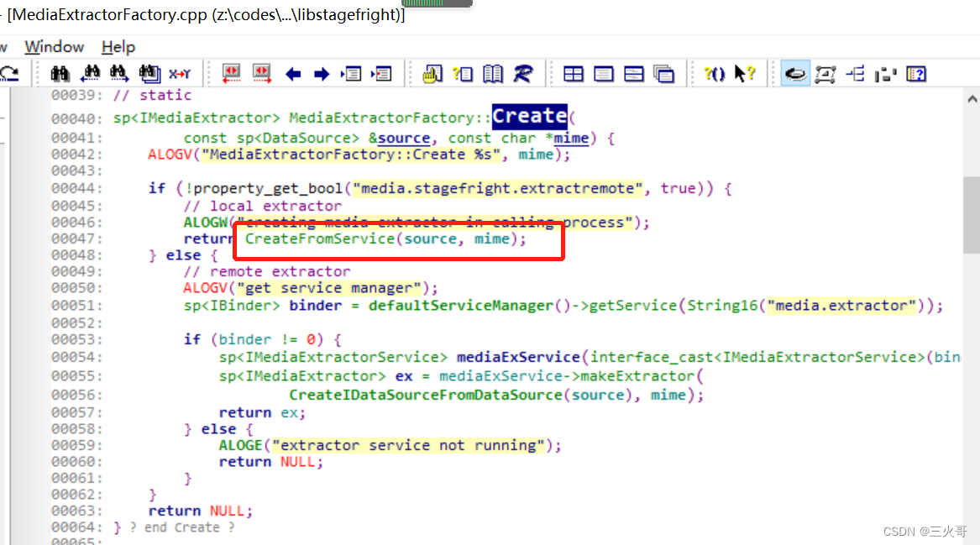Click the Lookup References book icon

click(x=492, y=74)
